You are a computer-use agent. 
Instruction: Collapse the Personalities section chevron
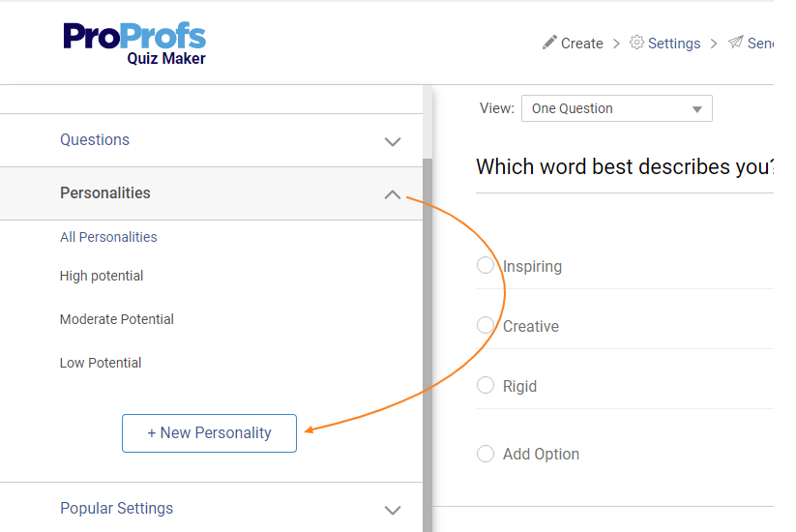(392, 194)
